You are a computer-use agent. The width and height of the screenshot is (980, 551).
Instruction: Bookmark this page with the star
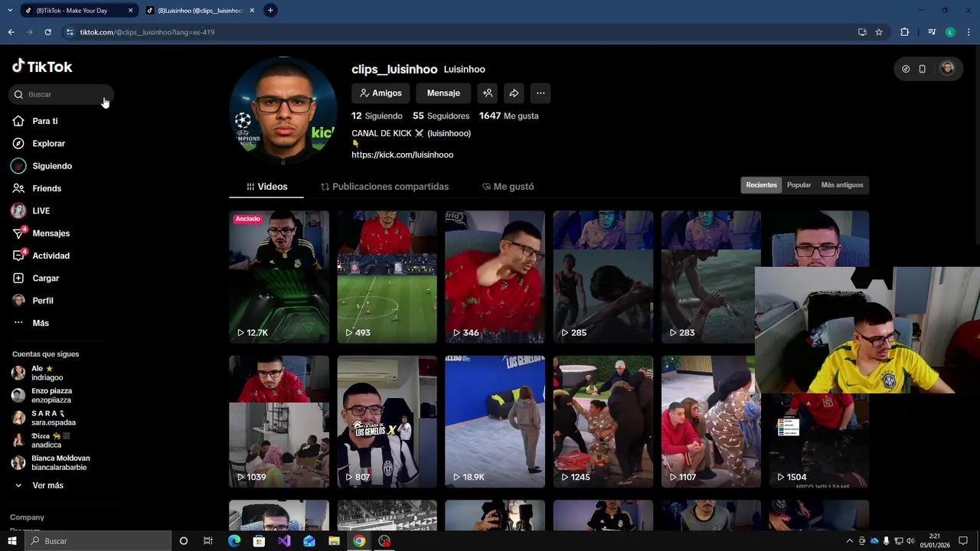[x=879, y=32]
